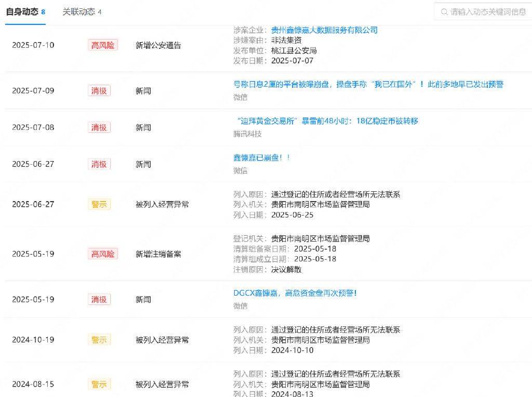Click the 高风险 tag on the 2025-05-19 row

click(x=103, y=254)
